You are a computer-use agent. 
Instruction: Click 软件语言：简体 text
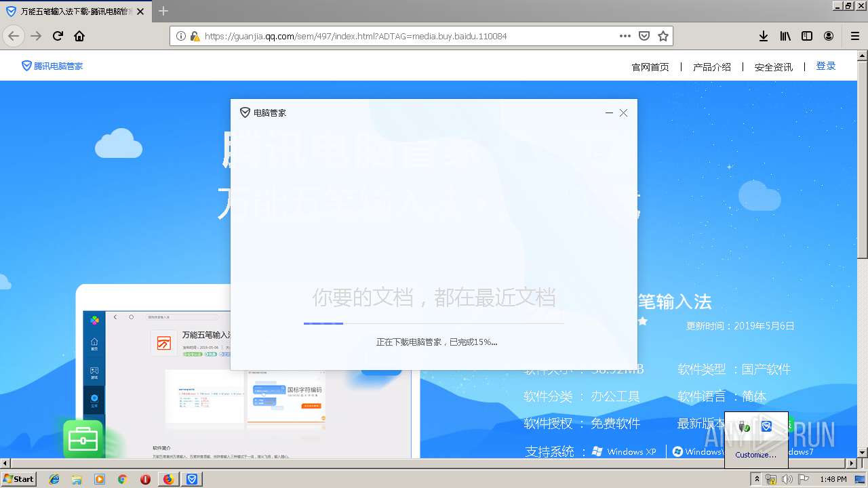pyautogui.click(x=722, y=396)
